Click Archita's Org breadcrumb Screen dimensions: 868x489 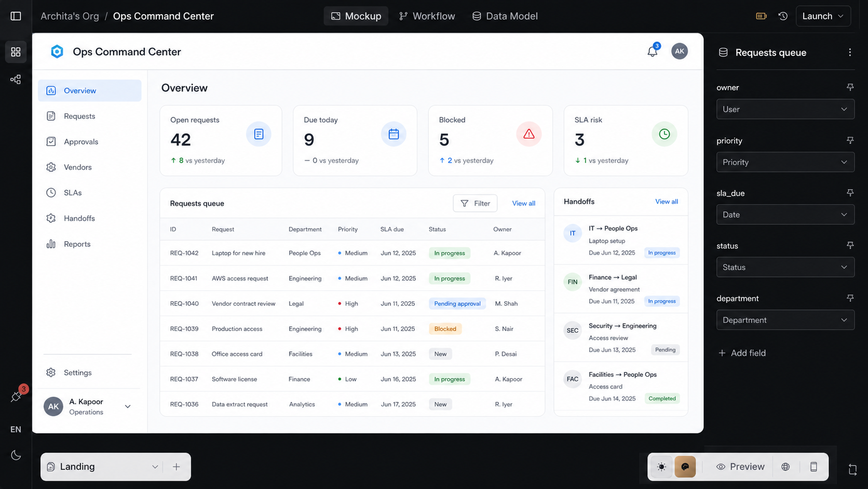pyautogui.click(x=70, y=16)
